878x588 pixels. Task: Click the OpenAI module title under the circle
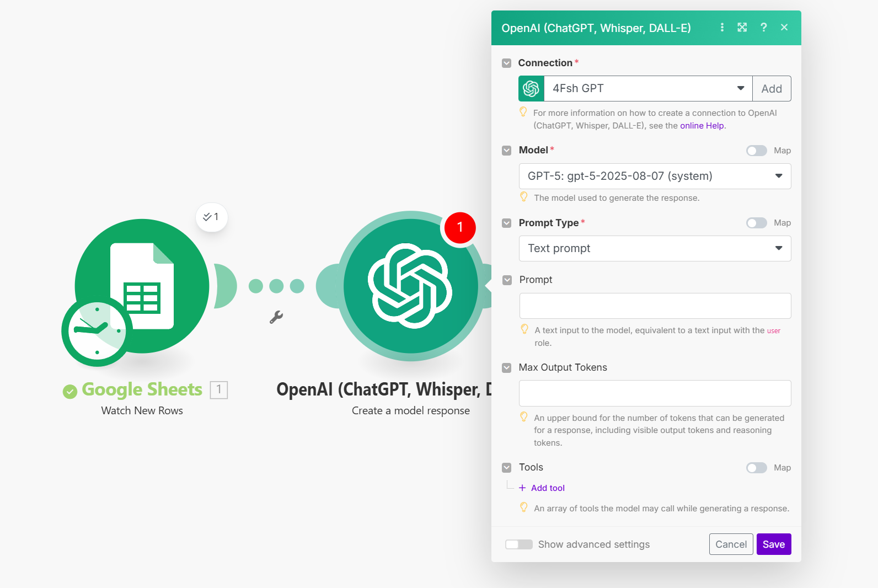[384, 389]
